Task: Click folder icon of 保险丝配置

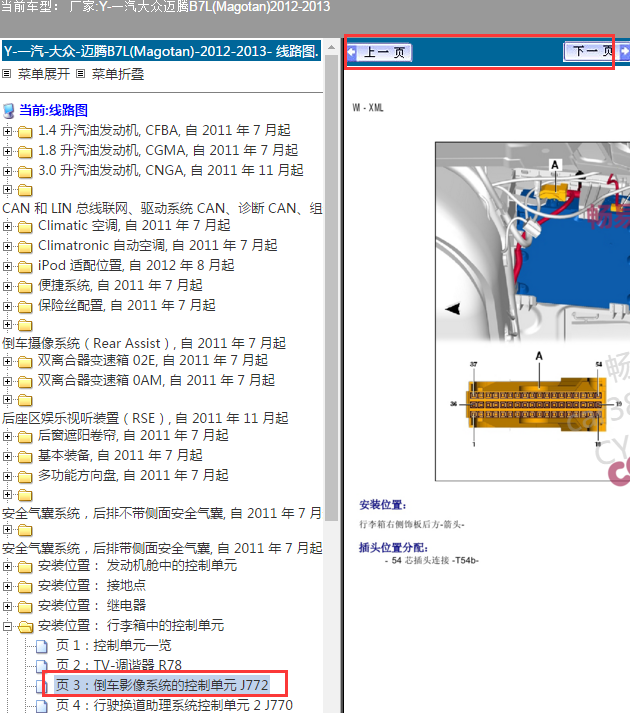Action: pyautogui.click(x=25, y=307)
